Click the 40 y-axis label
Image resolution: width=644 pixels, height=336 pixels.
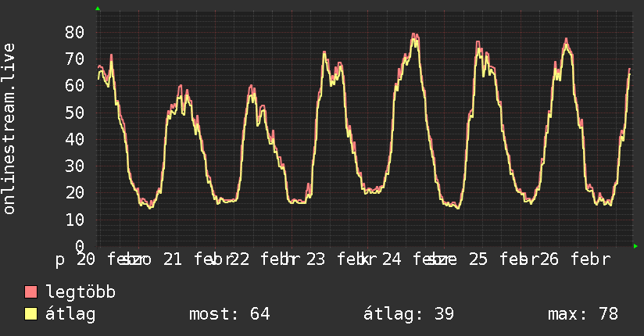(75, 139)
